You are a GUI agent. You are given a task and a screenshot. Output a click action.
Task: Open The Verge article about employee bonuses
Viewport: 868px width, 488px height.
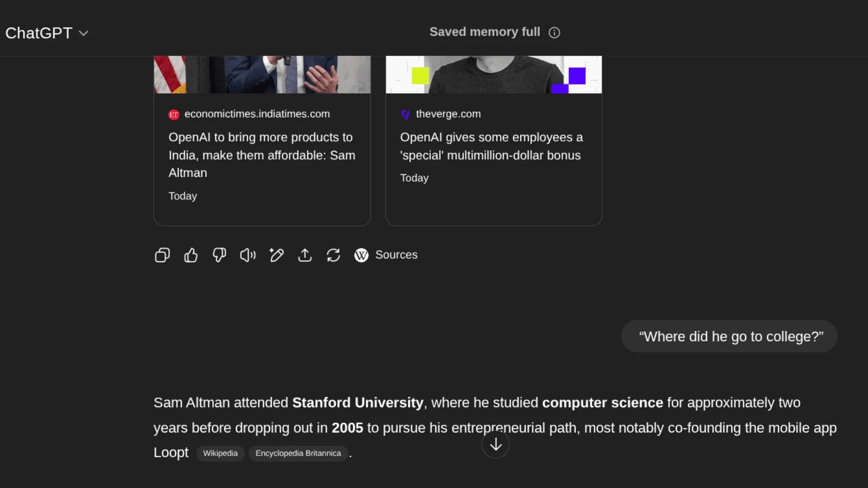492,146
